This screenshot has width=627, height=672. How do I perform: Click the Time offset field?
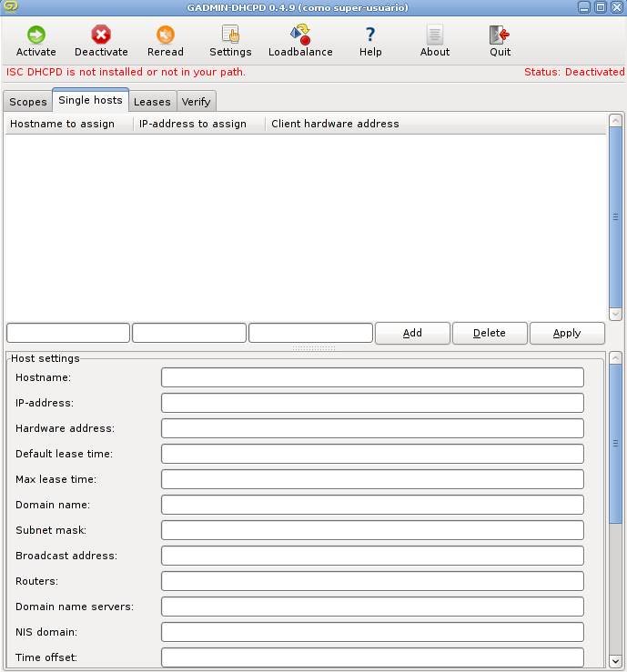pos(372,657)
